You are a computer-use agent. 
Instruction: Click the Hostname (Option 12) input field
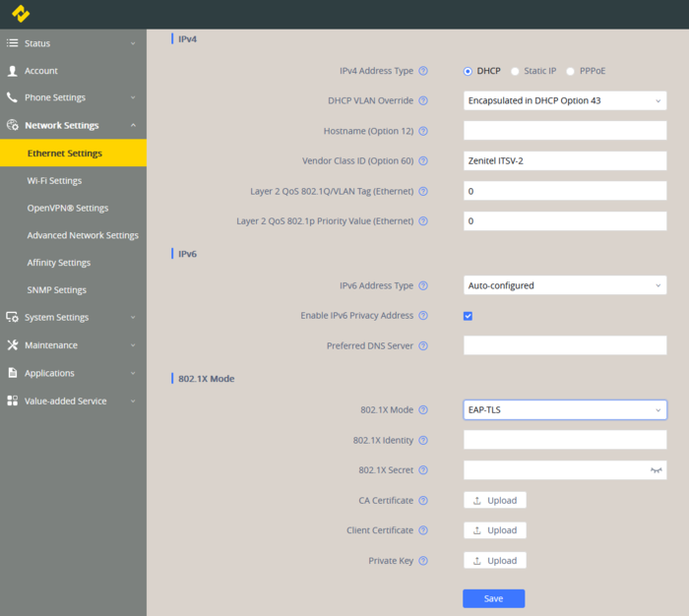[x=565, y=131]
